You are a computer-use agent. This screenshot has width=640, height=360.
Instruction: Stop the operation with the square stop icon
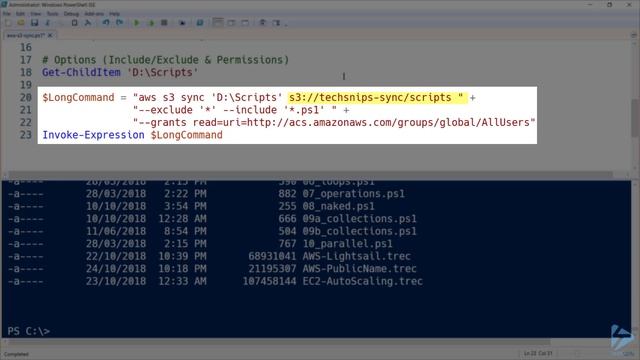tap(164, 23)
